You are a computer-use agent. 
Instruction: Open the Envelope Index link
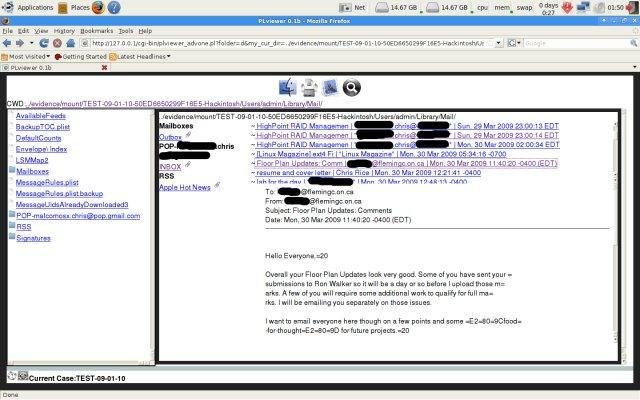click(x=41, y=149)
